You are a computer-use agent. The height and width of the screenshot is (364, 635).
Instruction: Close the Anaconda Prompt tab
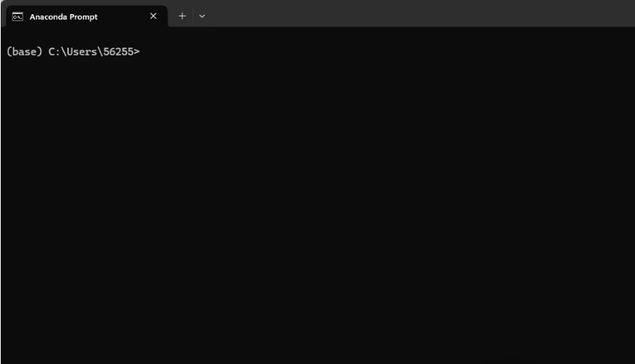[x=153, y=16]
